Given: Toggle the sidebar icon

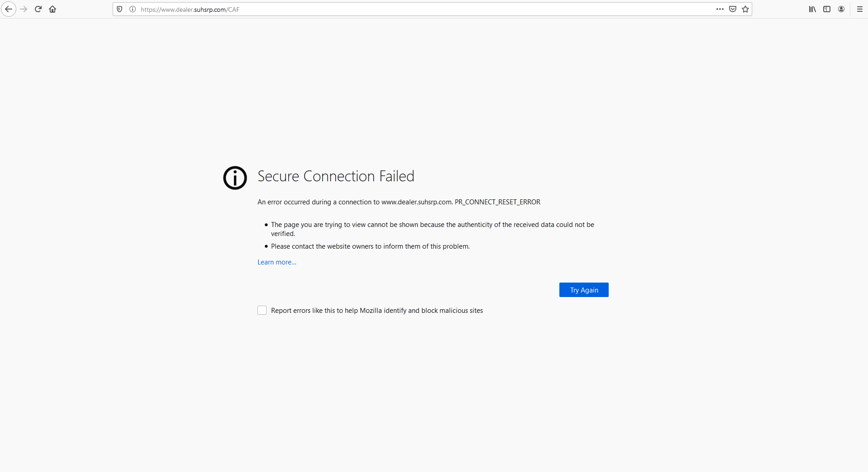Looking at the screenshot, I should point(827,9).
